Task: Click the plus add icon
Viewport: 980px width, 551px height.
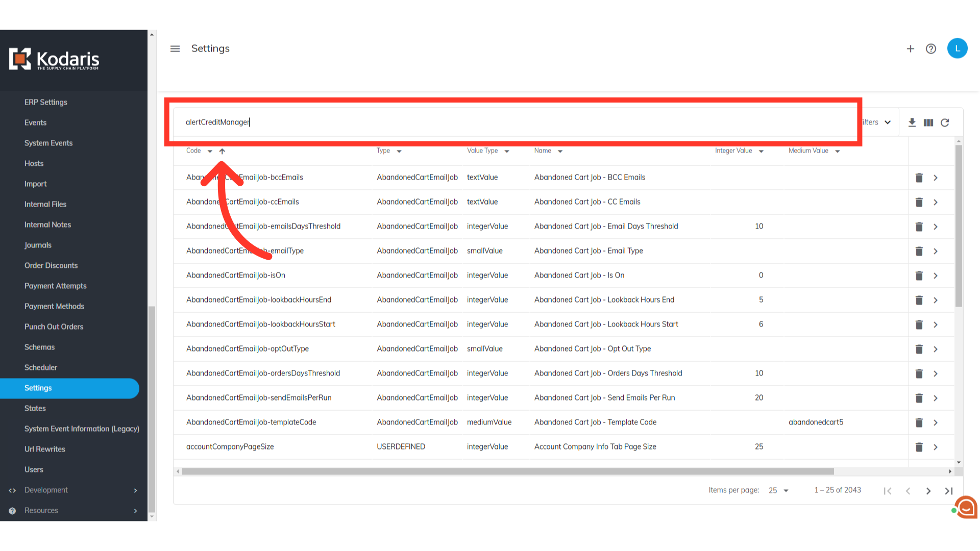Action: (x=910, y=49)
